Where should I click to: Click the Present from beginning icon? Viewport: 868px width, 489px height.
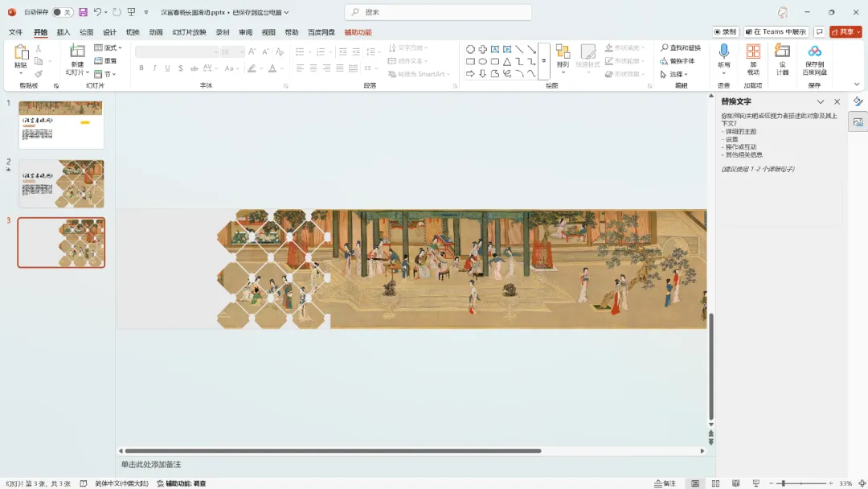tap(132, 12)
